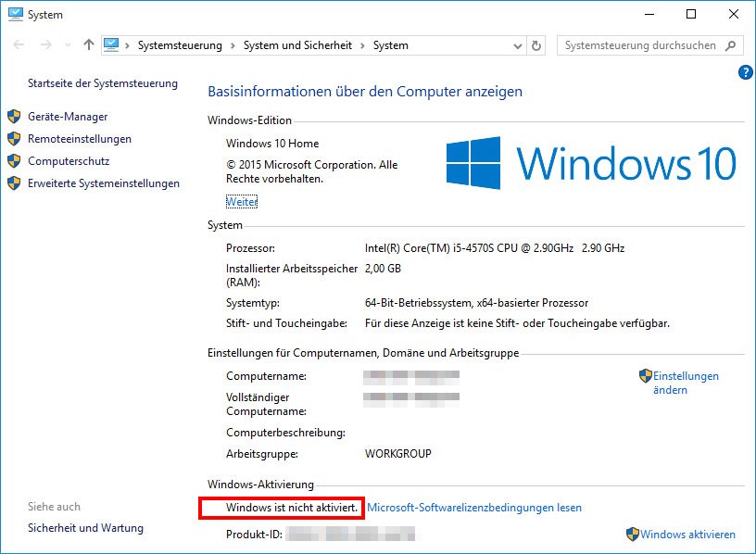Open Remoteeinstellungen link
The height and width of the screenshot is (554, 756).
click(x=80, y=139)
